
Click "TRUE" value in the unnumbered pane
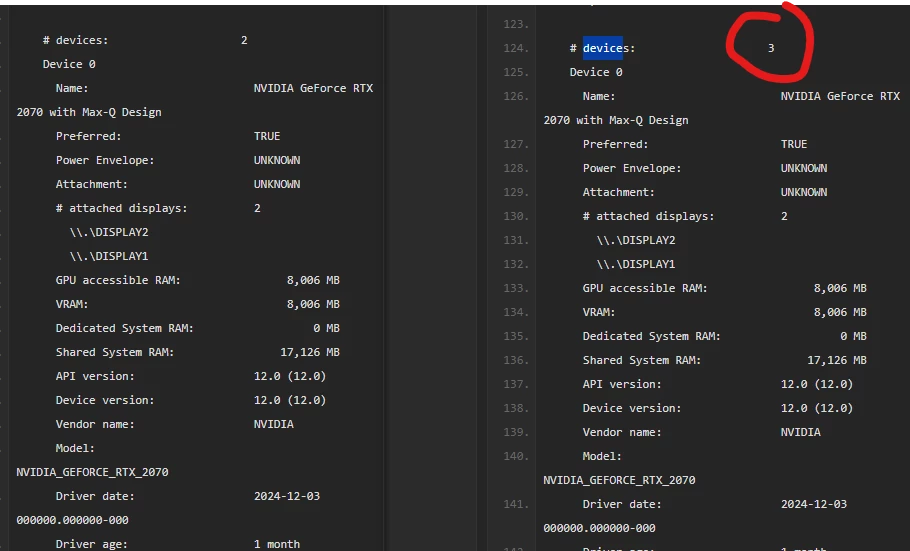267,136
